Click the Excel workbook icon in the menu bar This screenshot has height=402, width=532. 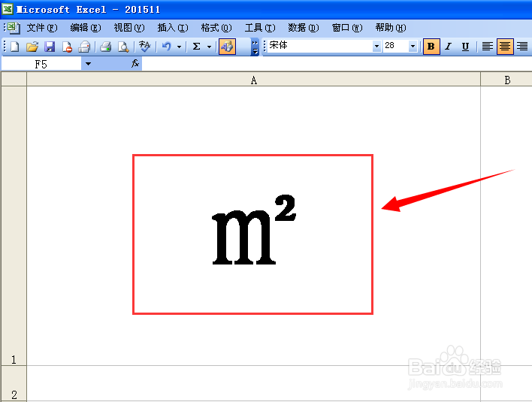coord(14,28)
